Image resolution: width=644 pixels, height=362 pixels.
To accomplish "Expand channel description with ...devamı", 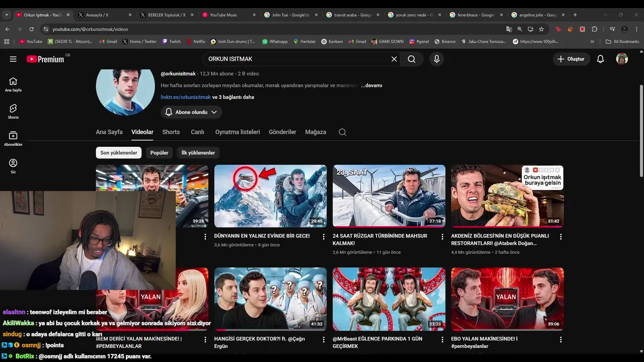I will [371, 85].
